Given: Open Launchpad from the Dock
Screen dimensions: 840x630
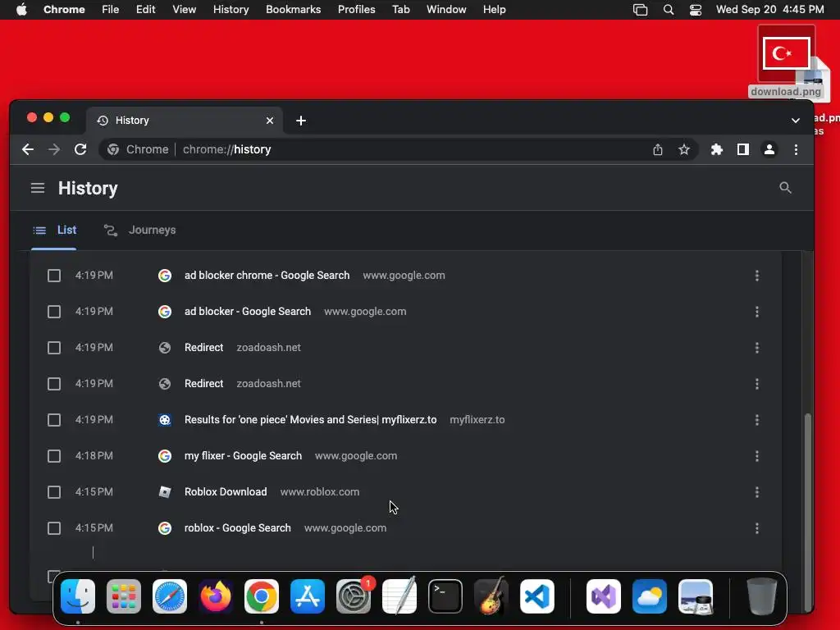Looking at the screenshot, I should (x=124, y=596).
